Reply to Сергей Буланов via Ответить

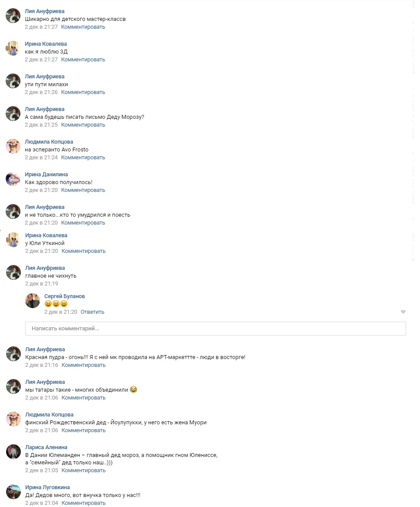[x=93, y=312]
